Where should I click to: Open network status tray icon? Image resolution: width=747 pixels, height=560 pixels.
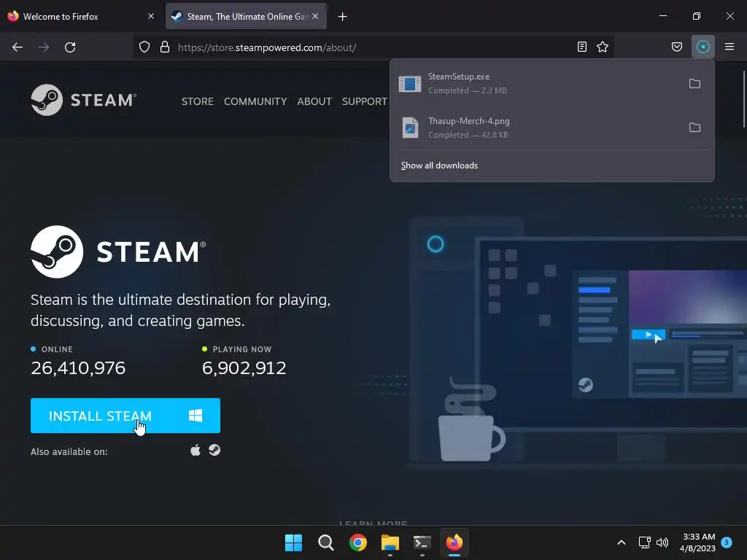[x=644, y=542]
